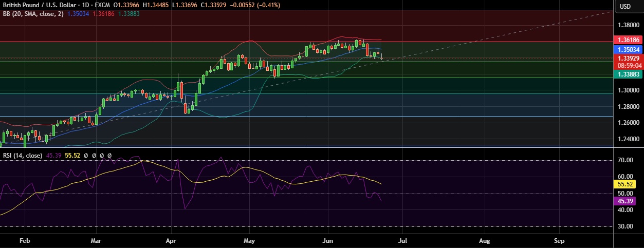Select the BB (20, SMA, close, 2) indicator legend
644x248 pixels.
pyautogui.click(x=33, y=14)
